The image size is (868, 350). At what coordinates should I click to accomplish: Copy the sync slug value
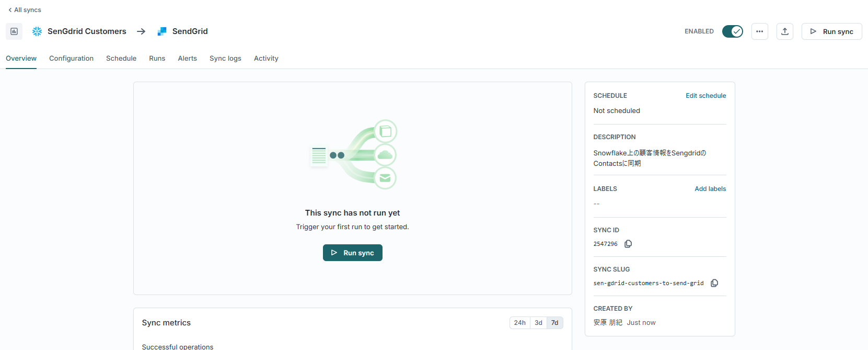(x=714, y=283)
